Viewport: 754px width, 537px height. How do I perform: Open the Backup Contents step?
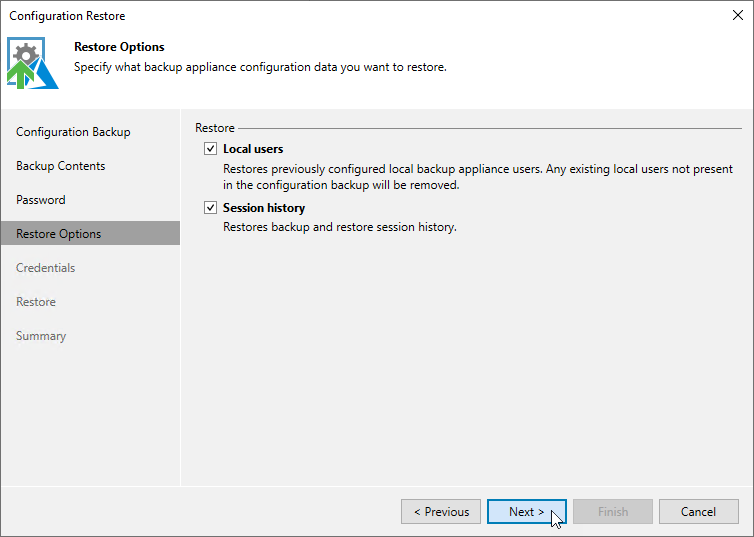(61, 166)
